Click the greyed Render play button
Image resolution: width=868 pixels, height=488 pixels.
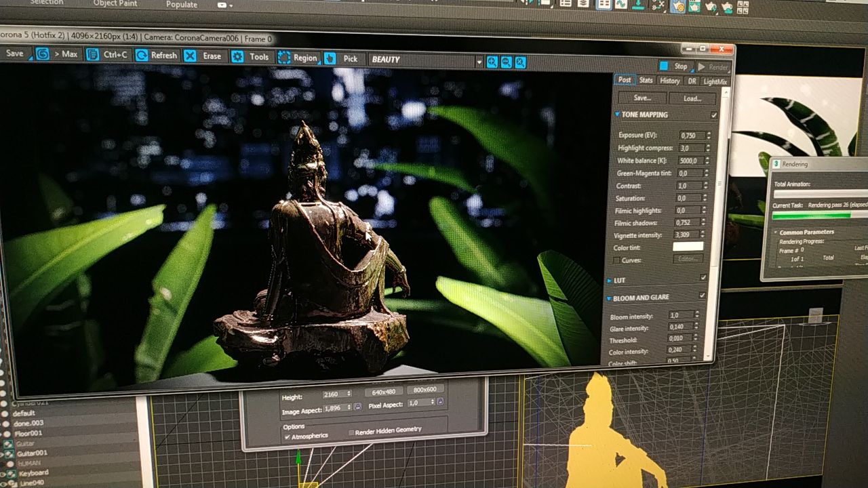pos(713,67)
